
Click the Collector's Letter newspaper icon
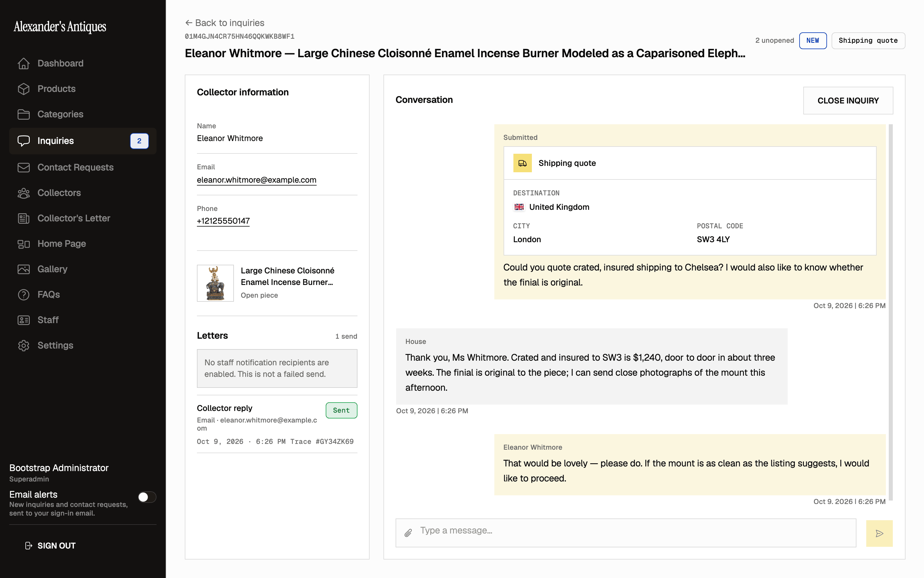click(24, 218)
